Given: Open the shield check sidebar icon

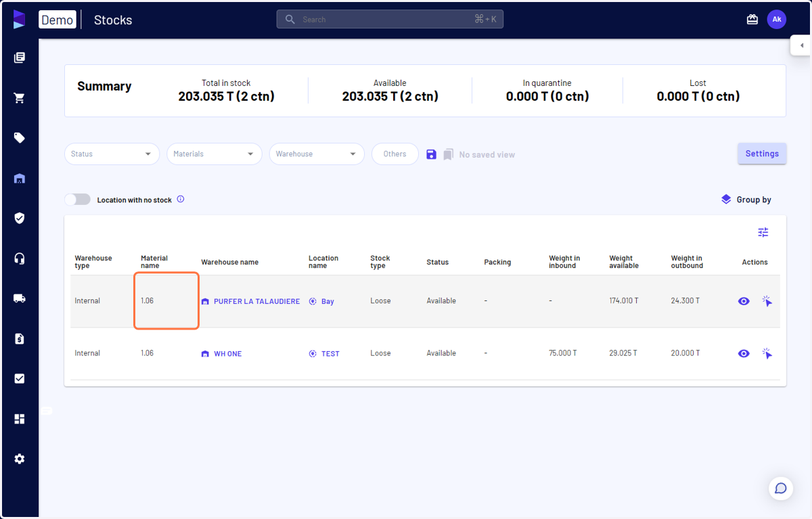Looking at the screenshot, I should pyautogui.click(x=20, y=218).
